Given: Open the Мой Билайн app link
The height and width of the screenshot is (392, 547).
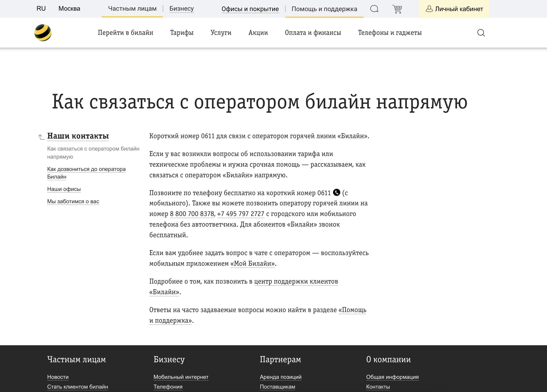Looking at the screenshot, I should pyautogui.click(x=252, y=264).
